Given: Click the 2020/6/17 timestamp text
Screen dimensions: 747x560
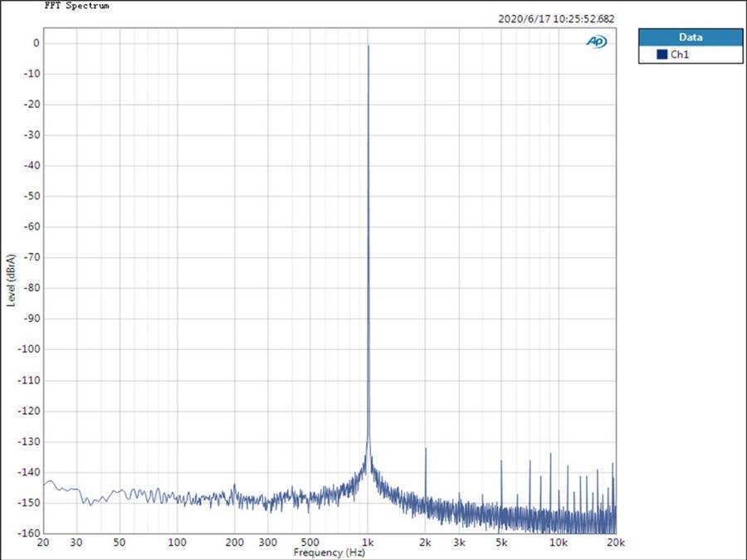Looking at the screenshot, I should coord(557,18).
